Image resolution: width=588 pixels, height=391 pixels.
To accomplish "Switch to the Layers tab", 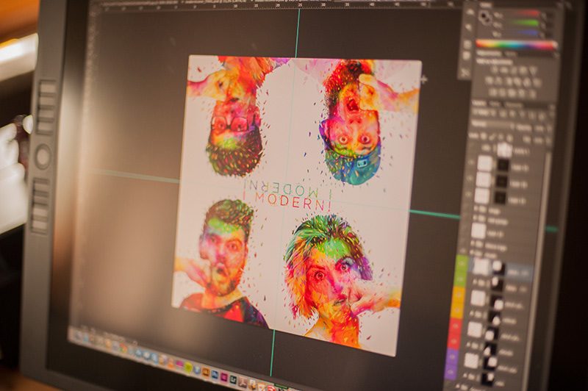I will (x=479, y=103).
